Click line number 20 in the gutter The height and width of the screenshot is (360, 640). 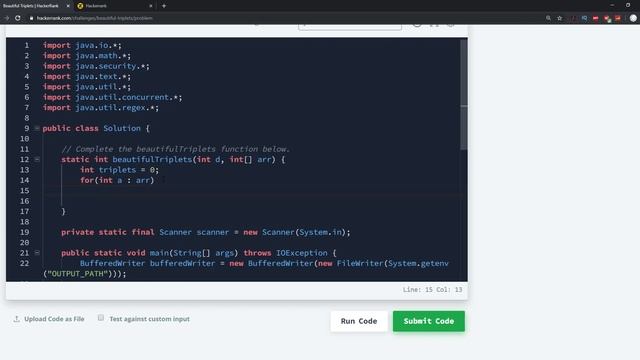point(24,242)
